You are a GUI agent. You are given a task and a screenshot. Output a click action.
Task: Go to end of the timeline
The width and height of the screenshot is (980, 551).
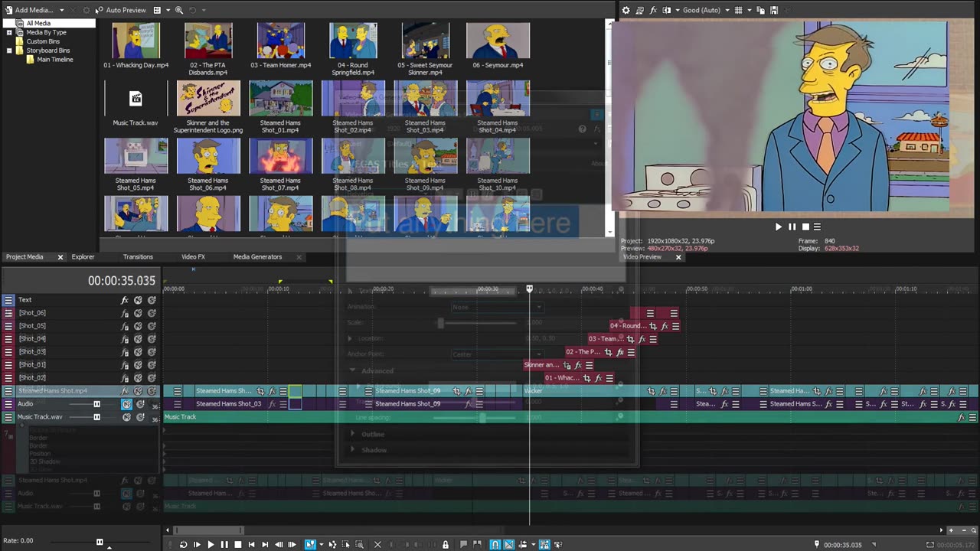[x=265, y=545]
